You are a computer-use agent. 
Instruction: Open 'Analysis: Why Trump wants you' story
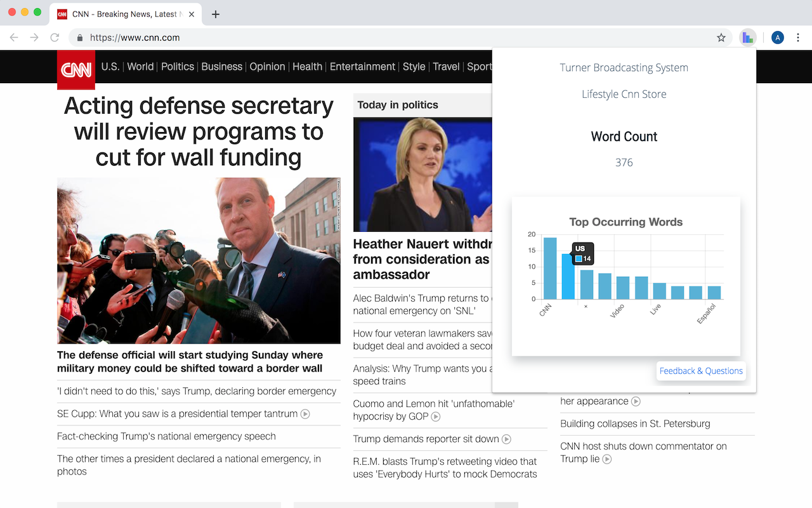tap(421, 375)
